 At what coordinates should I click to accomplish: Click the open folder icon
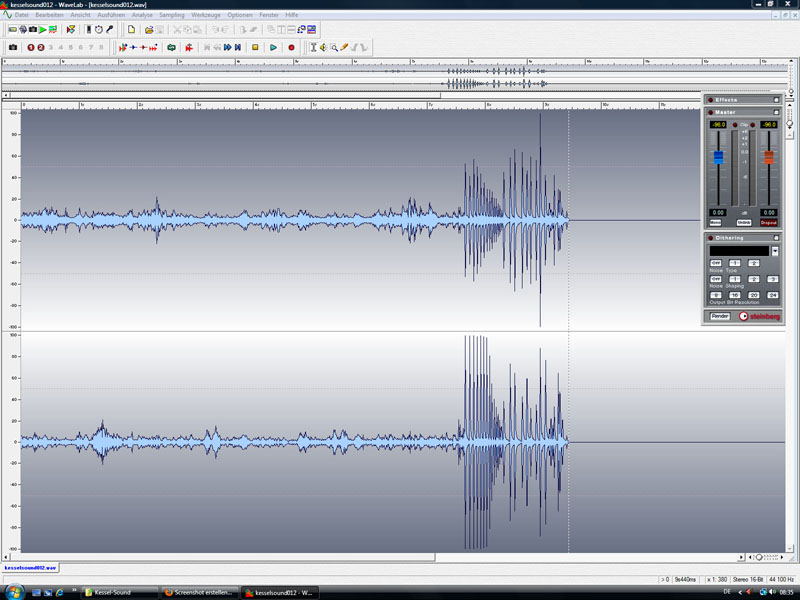pos(149,30)
